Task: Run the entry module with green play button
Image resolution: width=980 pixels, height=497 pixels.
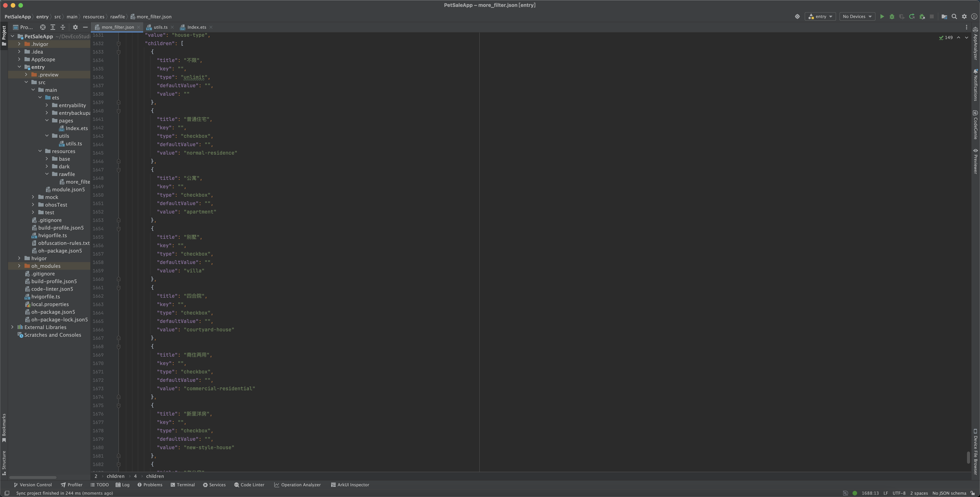Action: 882,17
